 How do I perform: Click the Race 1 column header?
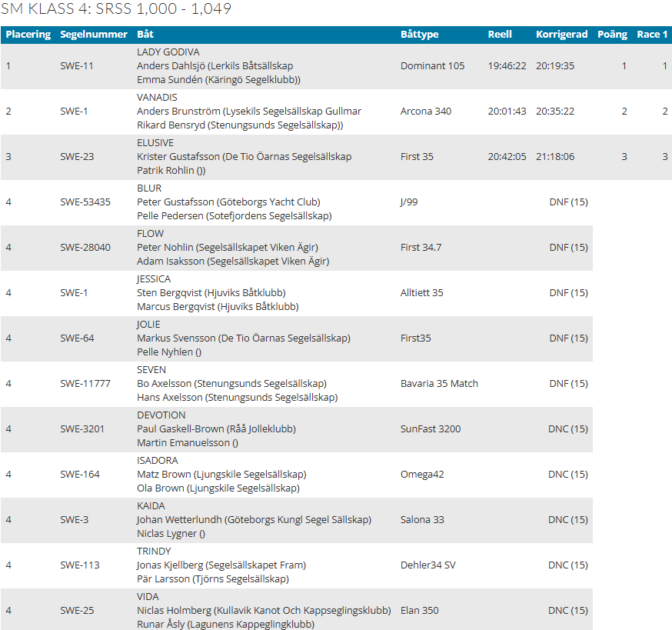click(x=652, y=35)
